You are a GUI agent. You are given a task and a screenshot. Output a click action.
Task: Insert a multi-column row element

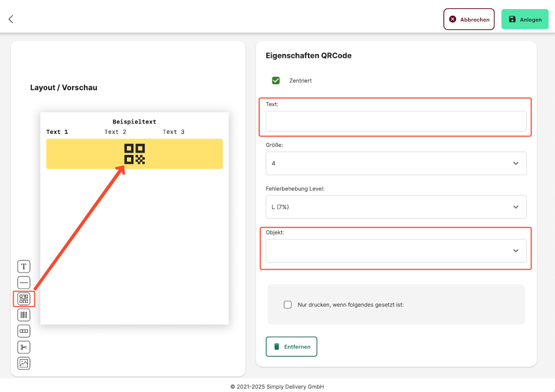pyautogui.click(x=23, y=331)
